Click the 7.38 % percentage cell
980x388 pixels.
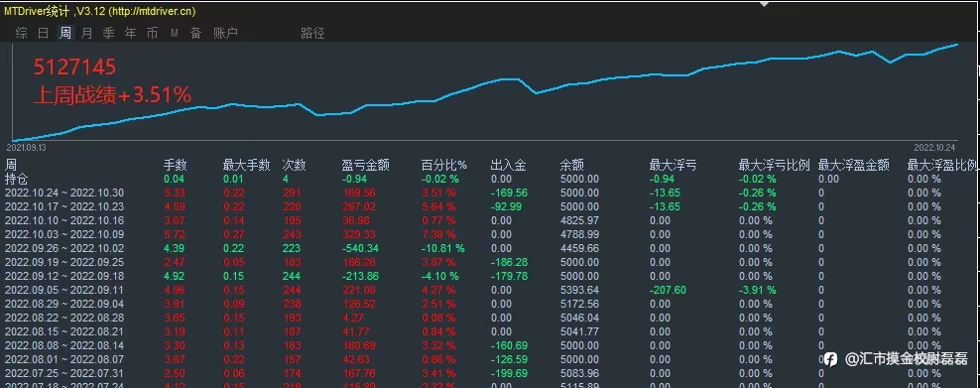point(438,234)
